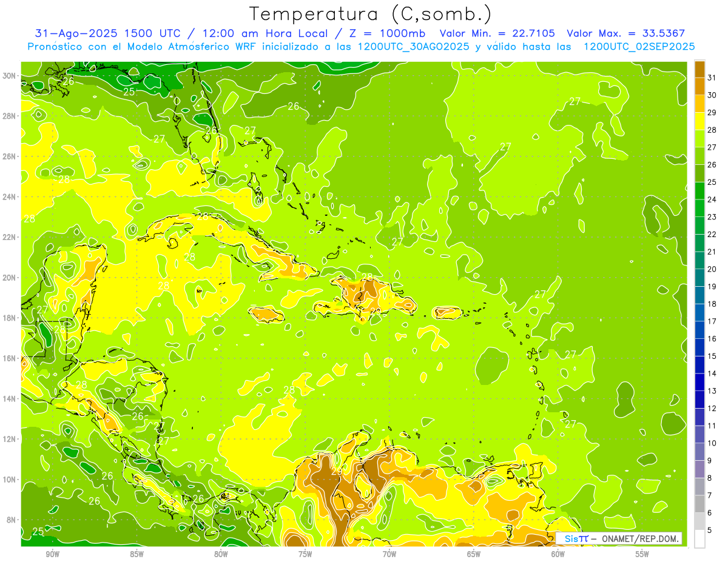Click the '26N' latitude axis label

click(9, 156)
